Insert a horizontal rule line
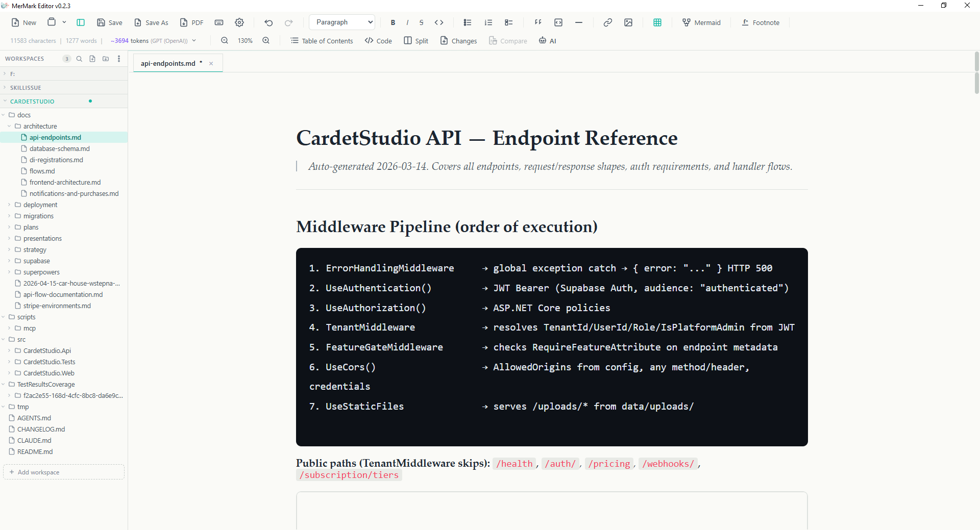The width and height of the screenshot is (980, 530). 579,22
